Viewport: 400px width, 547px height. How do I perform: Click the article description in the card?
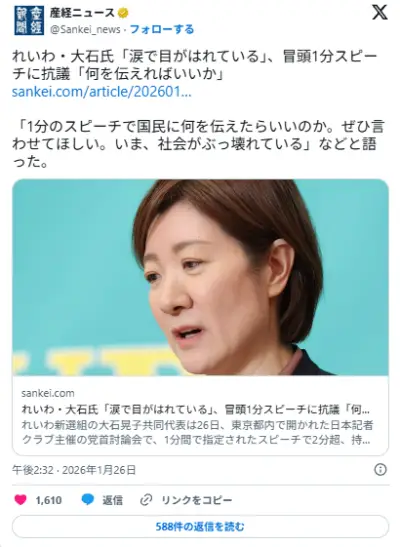[x=197, y=433]
